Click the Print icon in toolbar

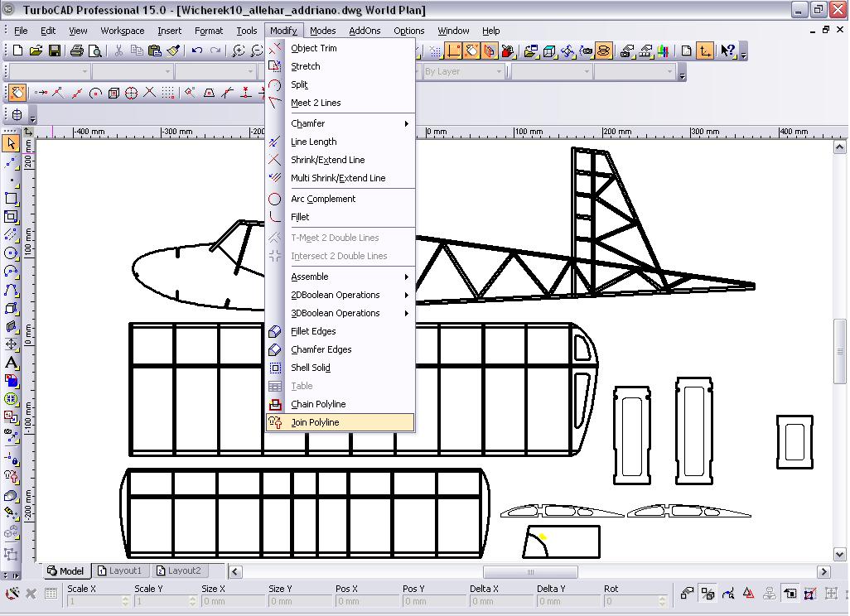click(77, 51)
